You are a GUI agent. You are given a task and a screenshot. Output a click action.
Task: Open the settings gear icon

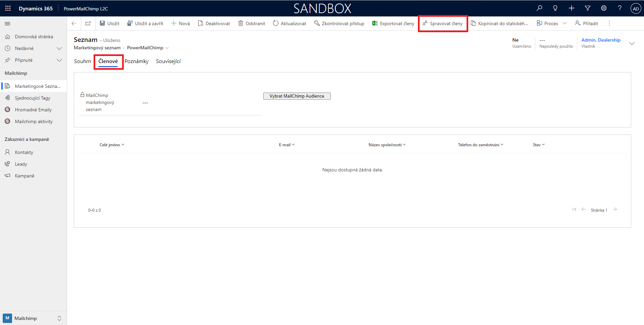(x=604, y=8)
